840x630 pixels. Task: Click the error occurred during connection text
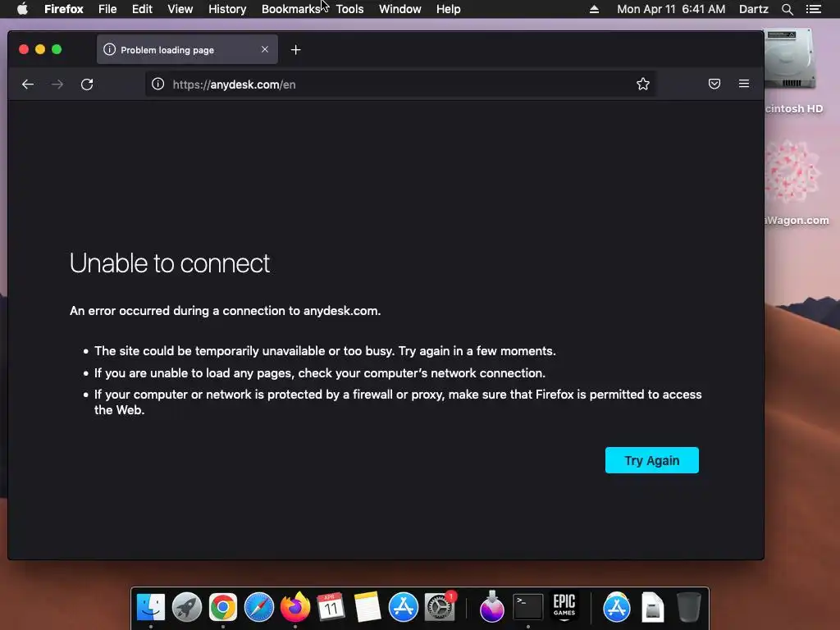coord(225,311)
